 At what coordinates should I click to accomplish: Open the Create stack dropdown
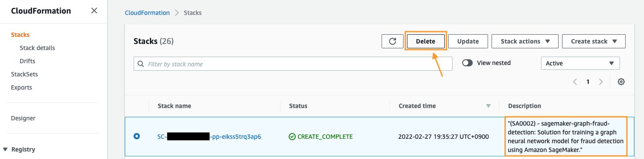point(594,41)
